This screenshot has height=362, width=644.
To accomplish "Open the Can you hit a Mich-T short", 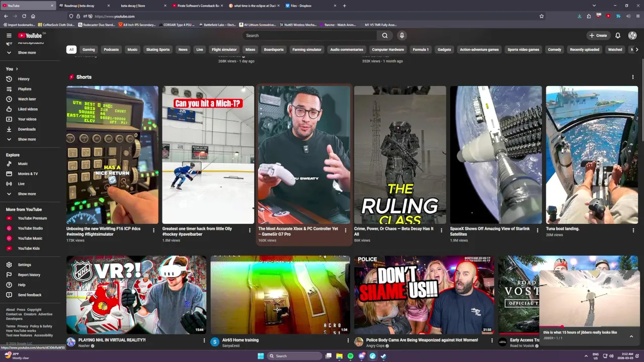I will click(x=208, y=155).
